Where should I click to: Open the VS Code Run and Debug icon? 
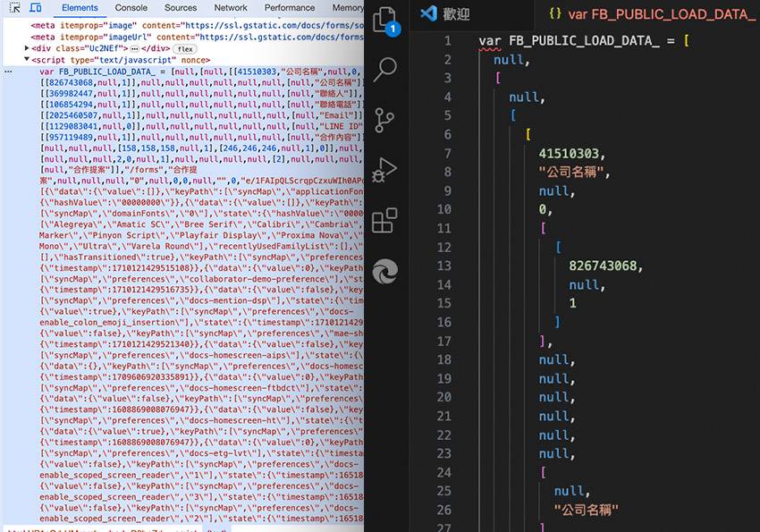tap(384, 170)
